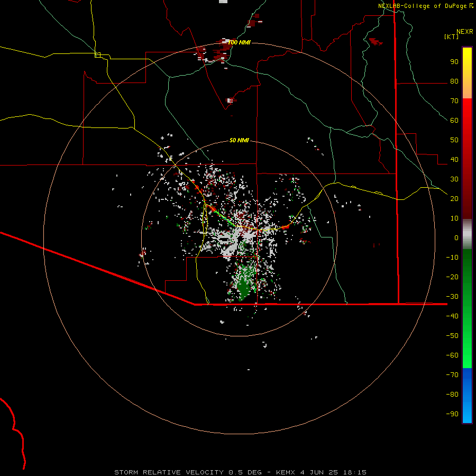Click the KT units label above colorbar

pos(452,36)
